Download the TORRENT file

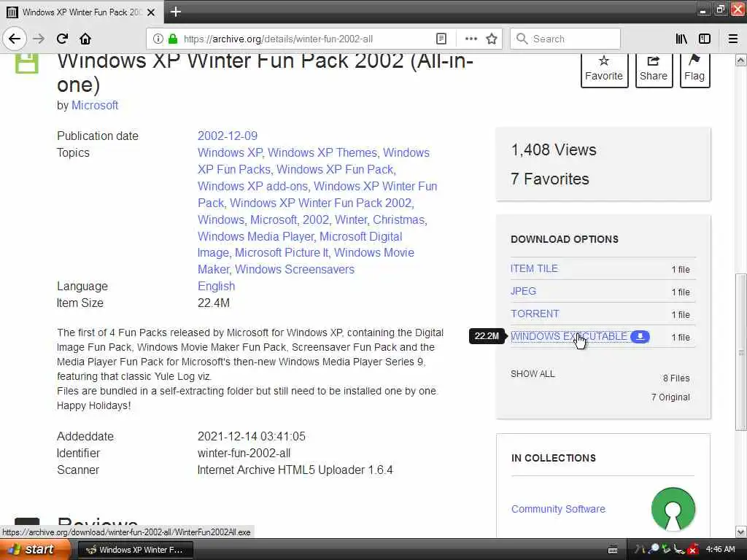pyautogui.click(x=535, y=314)
